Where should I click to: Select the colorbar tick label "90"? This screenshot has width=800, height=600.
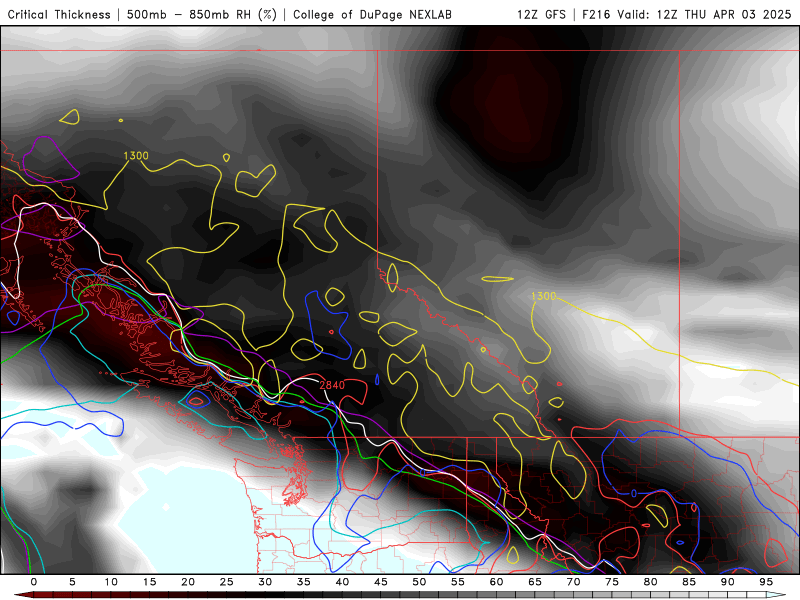(728, 582)
